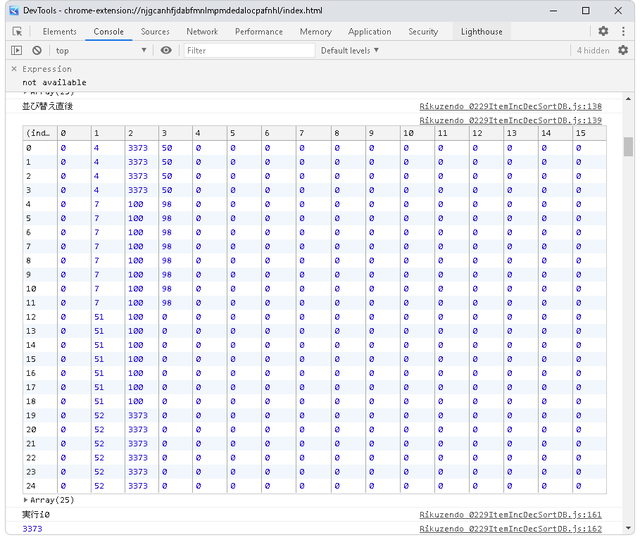
Task: Select the Console tab
Action: tap(109, 31)
